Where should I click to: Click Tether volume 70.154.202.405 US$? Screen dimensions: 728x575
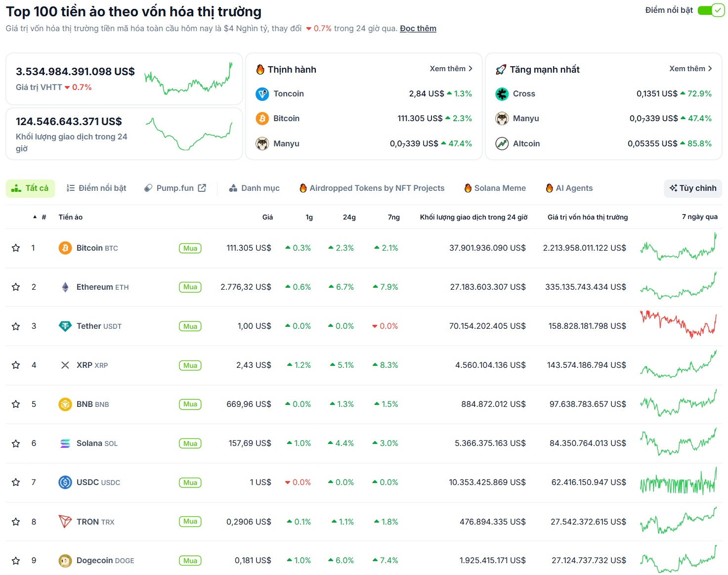[x=487, y=326]
